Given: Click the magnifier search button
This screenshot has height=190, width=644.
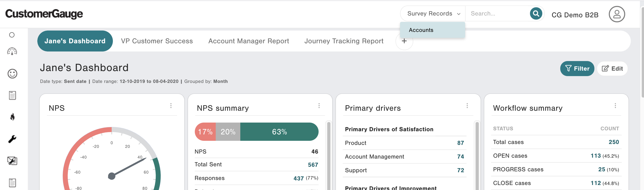Looking at the screenshot, I should [x=536, y=13].
